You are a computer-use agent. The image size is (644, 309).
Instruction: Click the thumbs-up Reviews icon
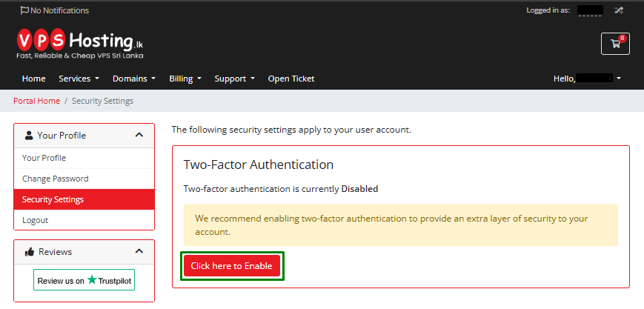(29, 251)
